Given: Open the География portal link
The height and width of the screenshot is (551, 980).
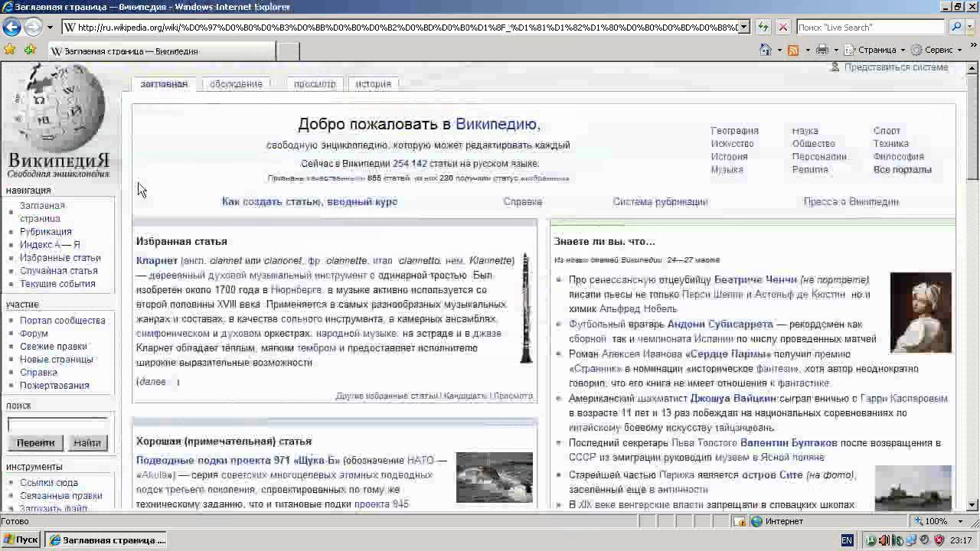Looking at the screenshot, I should (734, 131).
